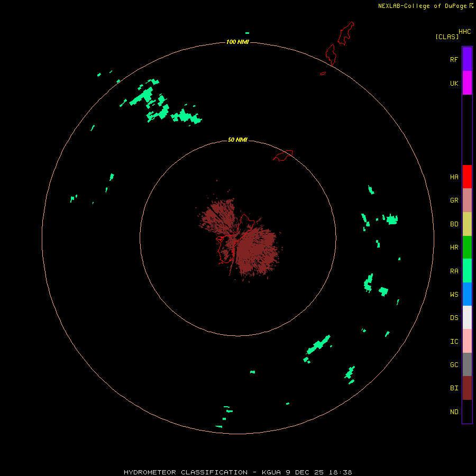Select the DS white legend swatch
476x476 pixels.
click(x=467, y=317)
